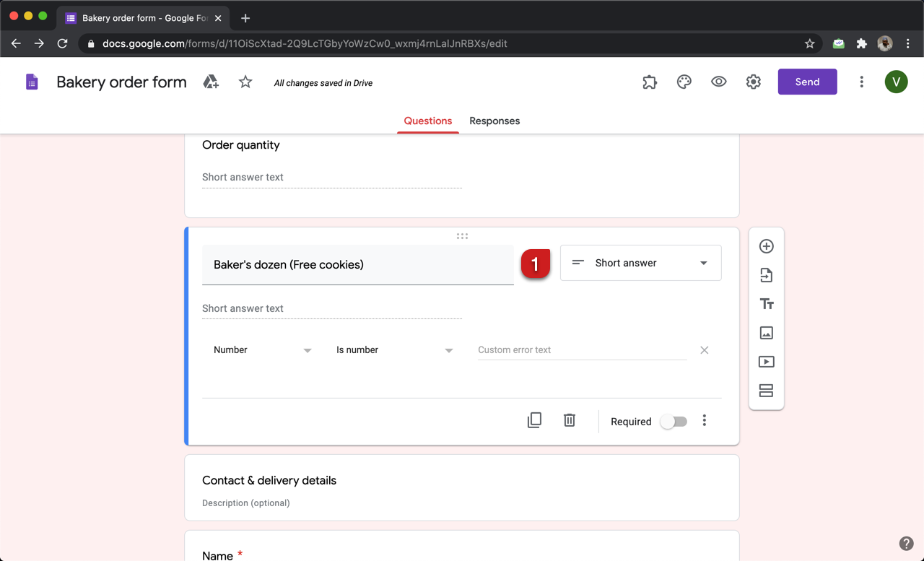The height and width of the screenshot is (561, 924).
Task: Send the bakery order form
Action: [x=807, y=82]
